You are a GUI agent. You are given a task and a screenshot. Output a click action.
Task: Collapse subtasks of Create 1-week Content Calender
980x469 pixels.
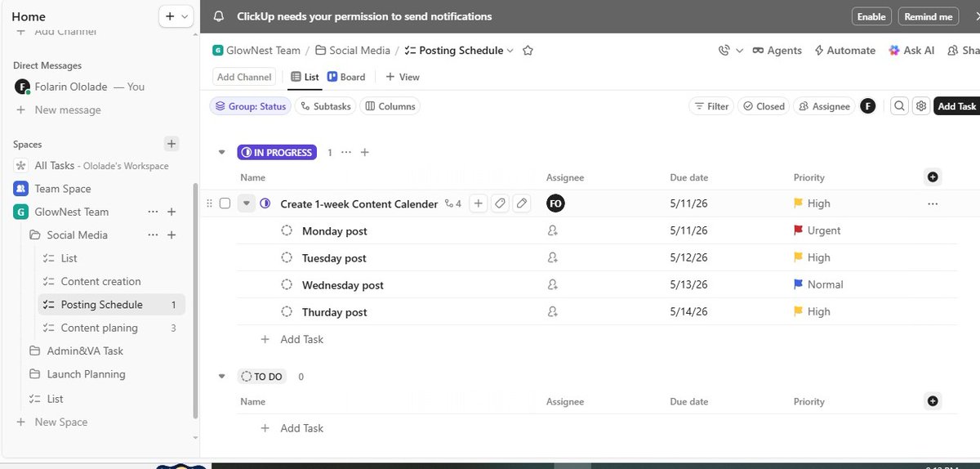(x=247, y=203)
